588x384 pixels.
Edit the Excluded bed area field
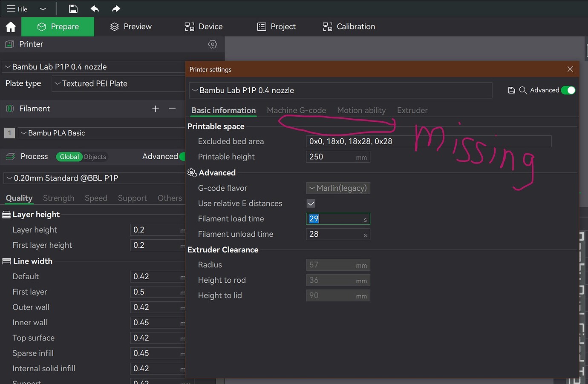click(429, 142)
